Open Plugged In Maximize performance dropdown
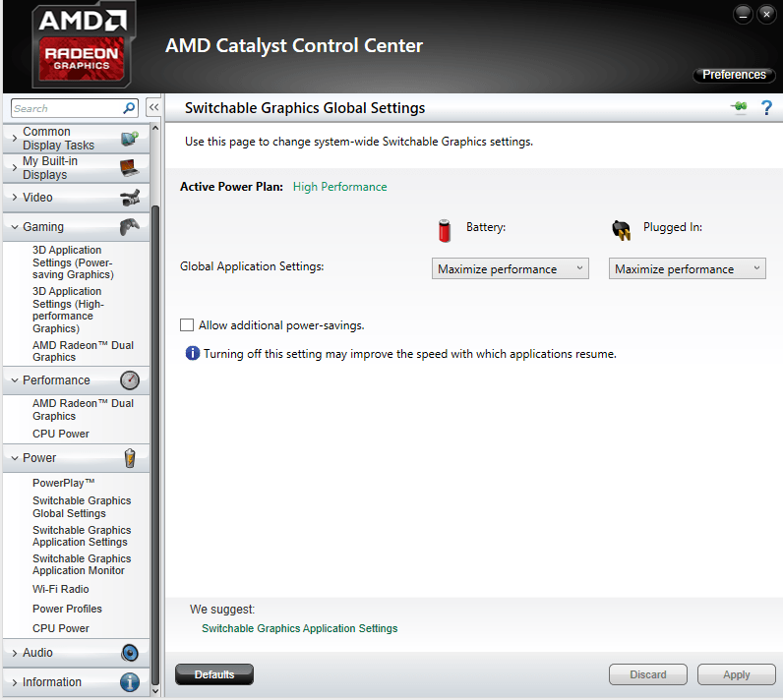This screenshot has height=700, width=783. (x=688, y=269)
